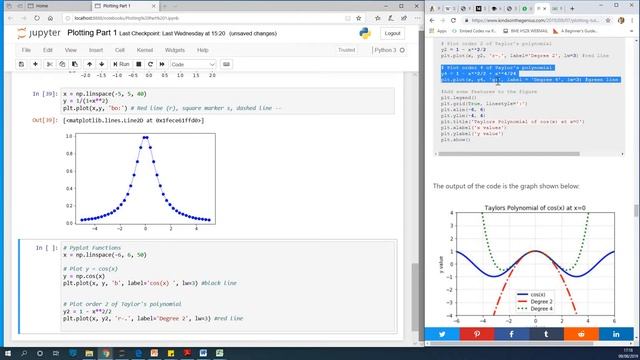
Task: Click the Lorentzian curve plot output
Action: click(x=140, y=181)
